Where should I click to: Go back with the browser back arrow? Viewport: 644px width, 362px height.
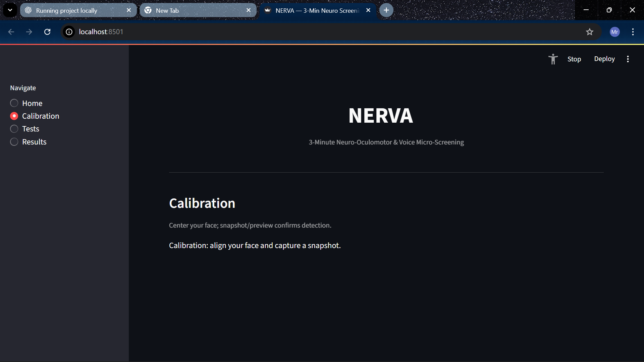coord(11,32)
